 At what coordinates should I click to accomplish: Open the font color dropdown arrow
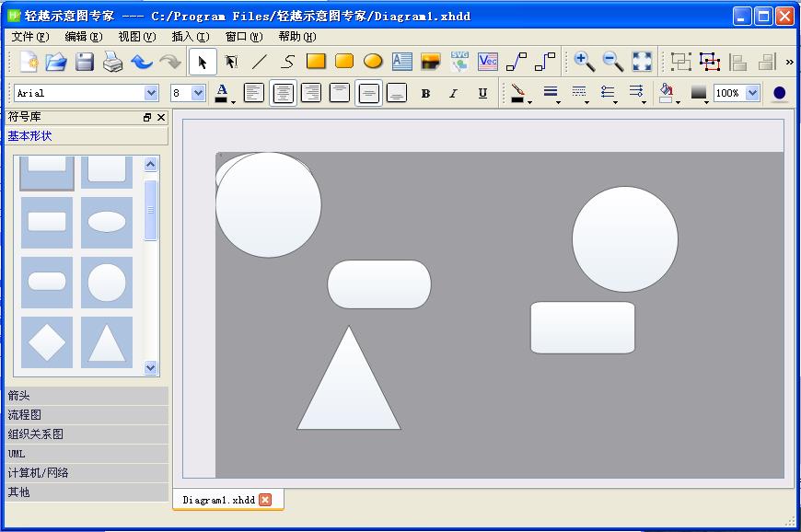click(234, 102)
